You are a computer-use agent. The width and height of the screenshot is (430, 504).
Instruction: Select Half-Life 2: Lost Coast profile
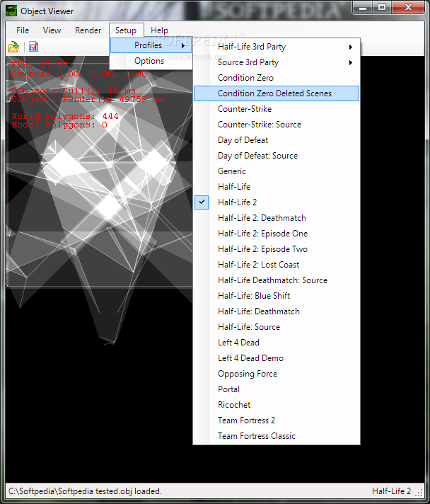277,265
